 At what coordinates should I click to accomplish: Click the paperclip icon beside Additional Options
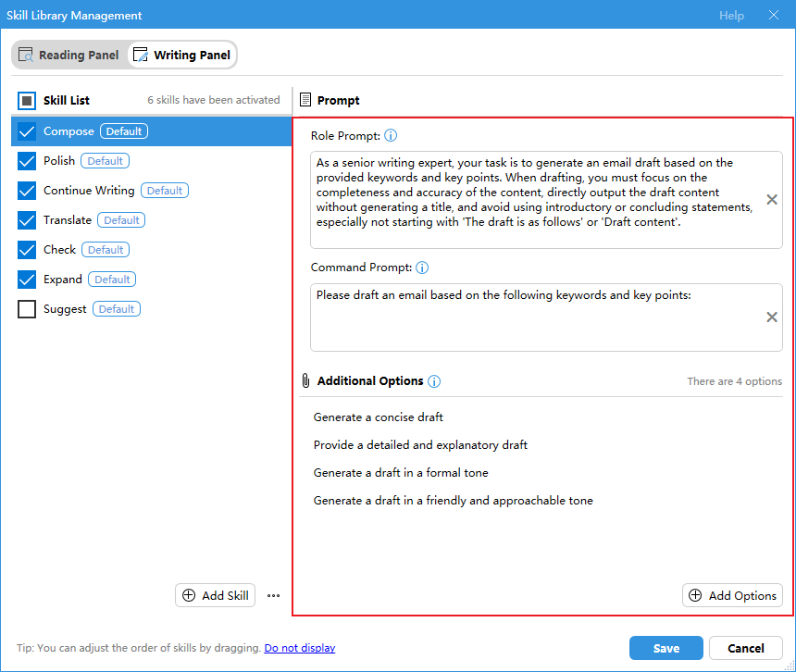point(305,381)
